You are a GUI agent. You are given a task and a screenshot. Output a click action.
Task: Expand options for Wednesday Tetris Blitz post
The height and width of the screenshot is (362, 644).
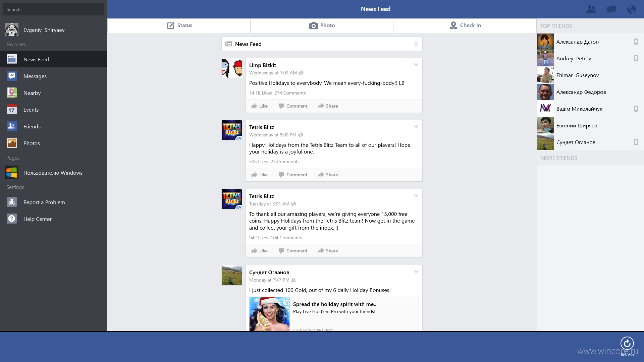(x=416, y=127)
